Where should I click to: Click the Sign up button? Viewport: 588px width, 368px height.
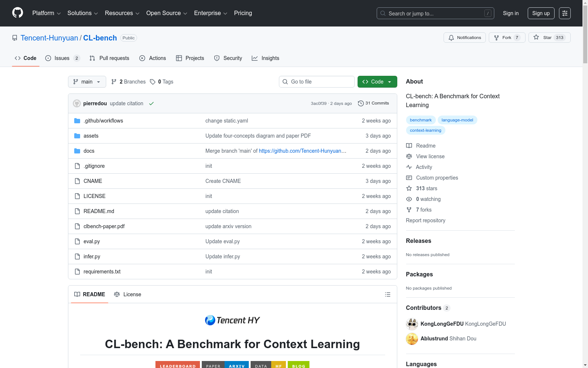[x=541, y=13]
